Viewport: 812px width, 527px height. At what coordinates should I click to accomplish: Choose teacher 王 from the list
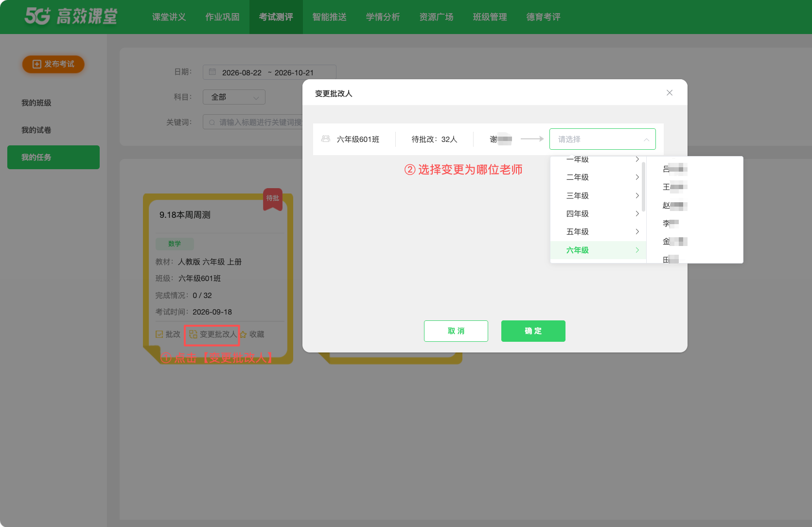[x=675, y=187]
